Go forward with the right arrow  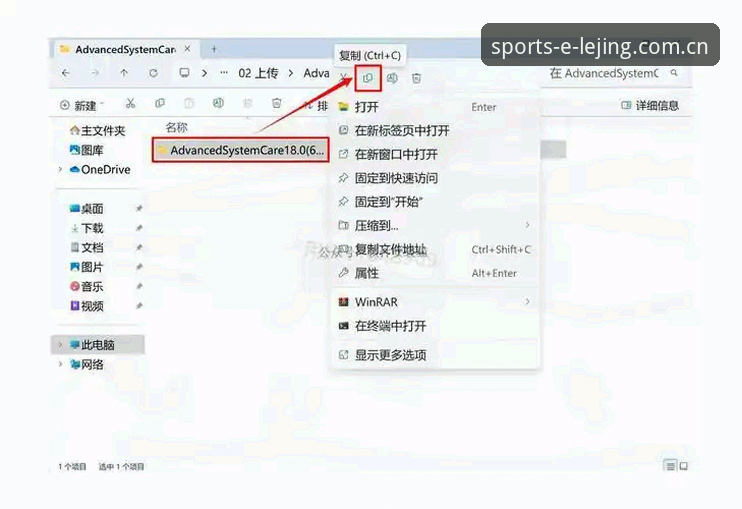tap(95, 73)
